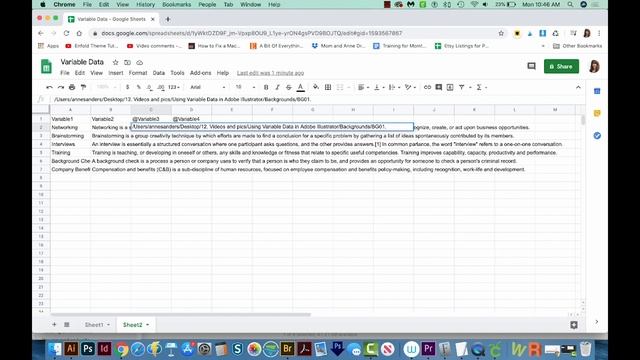640x360 pixels.
Task: Switch to the Sheet2 tab
Action: [136, 325]
